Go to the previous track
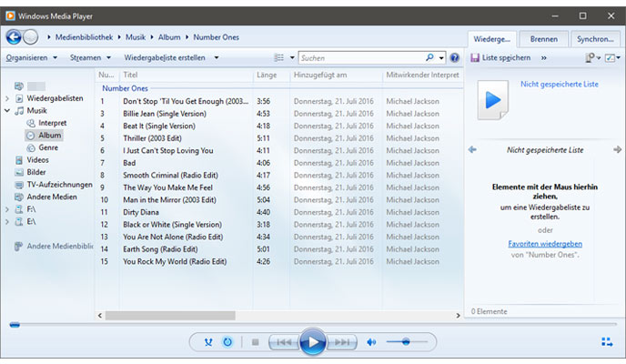The height and width of the screenshot is (364, 626). pyautogui.click(x=283, y=342)
